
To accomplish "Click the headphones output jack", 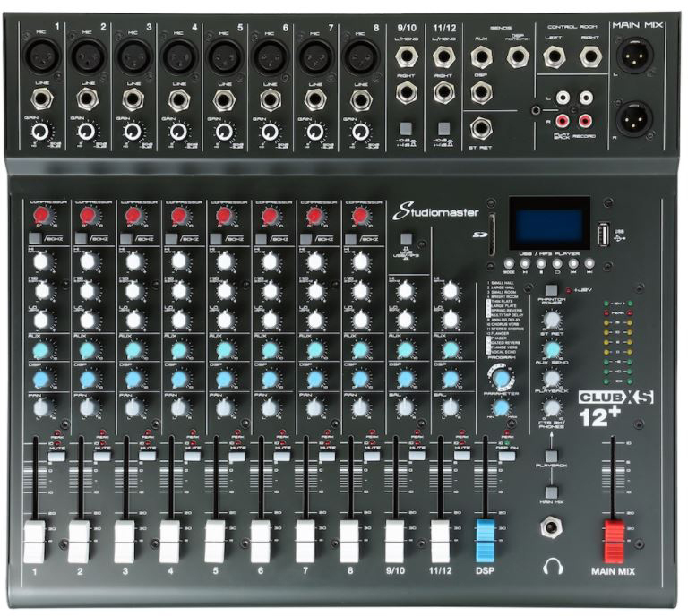I will (553, 528).
